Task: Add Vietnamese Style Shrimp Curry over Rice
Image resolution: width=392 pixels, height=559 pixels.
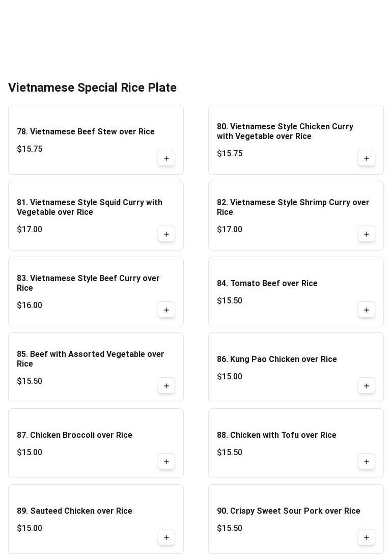Action: (367, 234)
